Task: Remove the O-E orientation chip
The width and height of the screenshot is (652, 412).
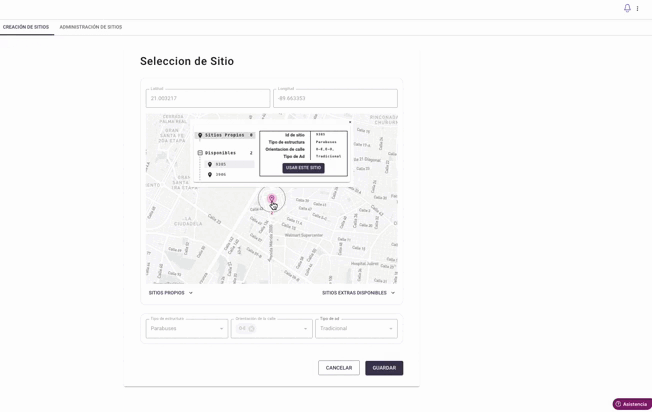Action: coord(252,328)
